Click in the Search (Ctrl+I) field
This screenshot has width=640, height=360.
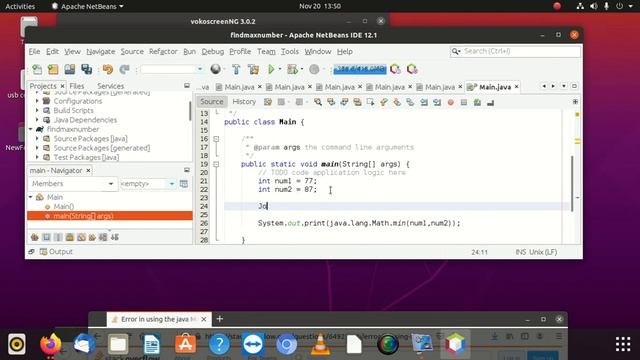point(516,51)
